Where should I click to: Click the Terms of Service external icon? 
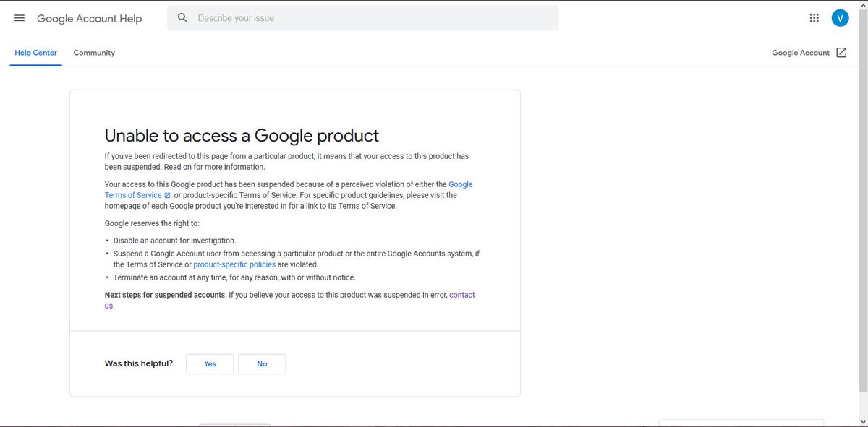[x=168, y=196]
